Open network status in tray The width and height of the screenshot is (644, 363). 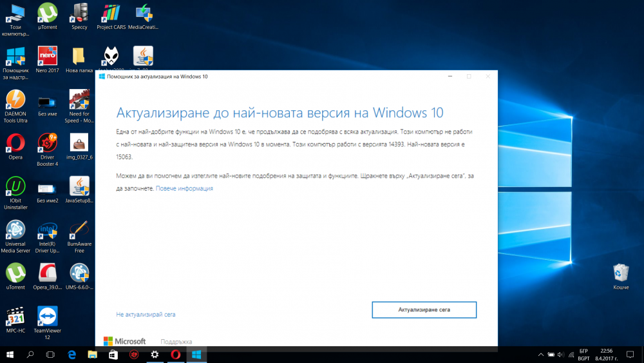point(571,355)
